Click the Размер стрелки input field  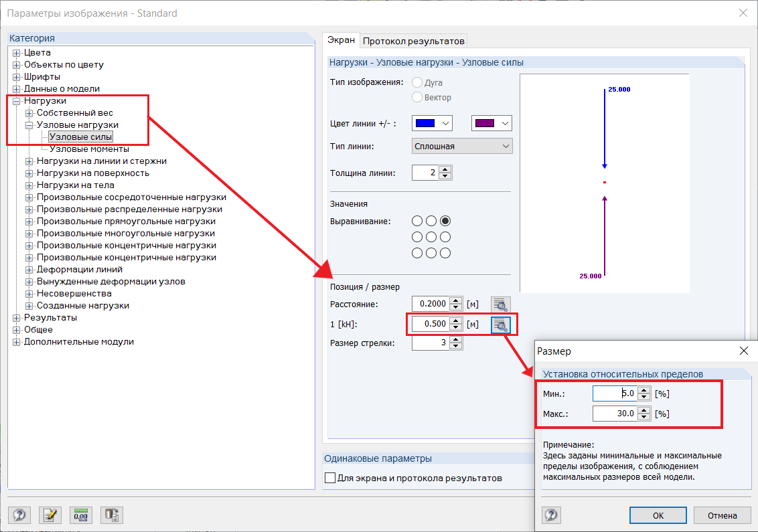[431, 343]
